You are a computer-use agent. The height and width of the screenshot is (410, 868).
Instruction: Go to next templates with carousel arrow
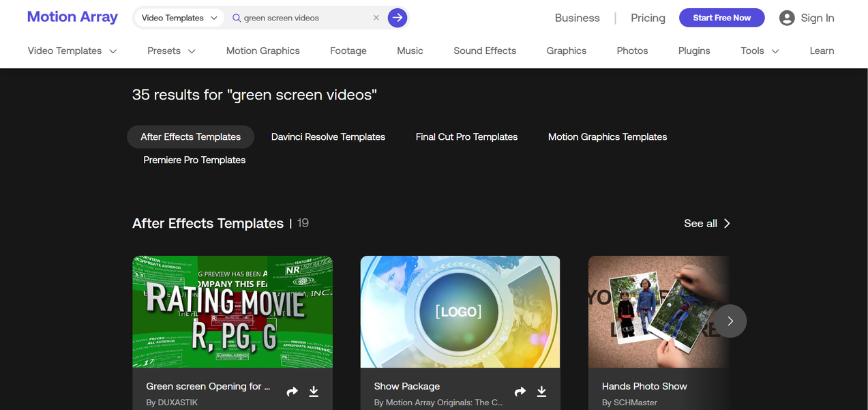click(730, 321)
